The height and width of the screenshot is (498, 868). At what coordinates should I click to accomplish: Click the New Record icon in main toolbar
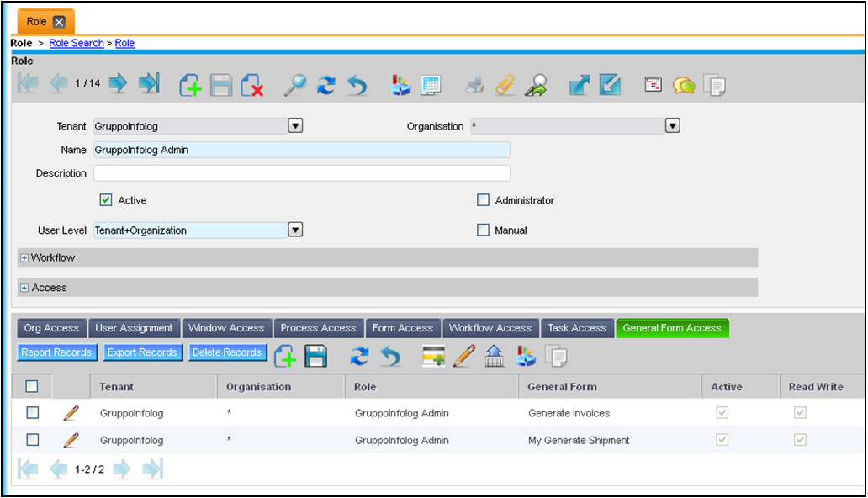pyautogui.click(x=191, y=85)
